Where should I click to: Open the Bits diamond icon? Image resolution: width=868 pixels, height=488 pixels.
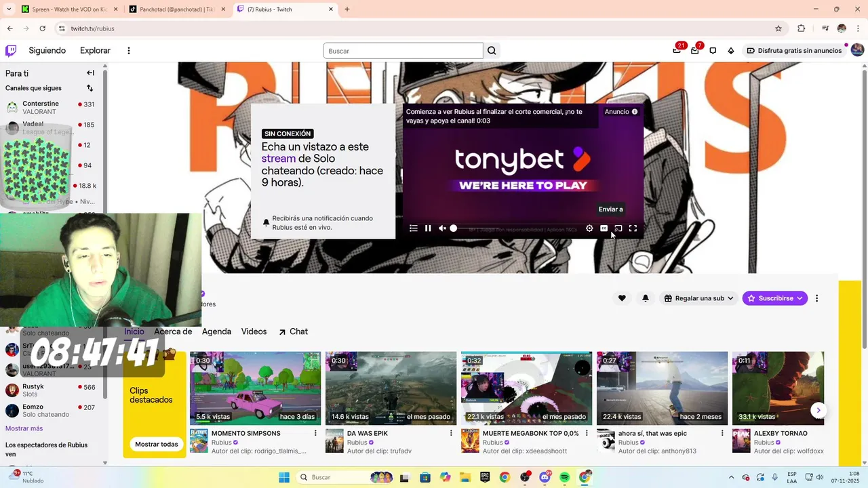click(x=731, y=51)
